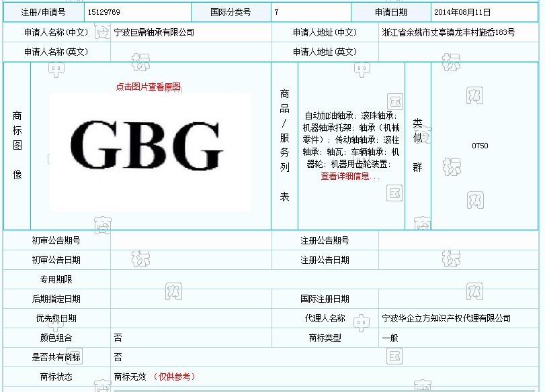Screen dimensions: 545x392
Task: Click the "商标图像" label cell
Action: [17, 146]
